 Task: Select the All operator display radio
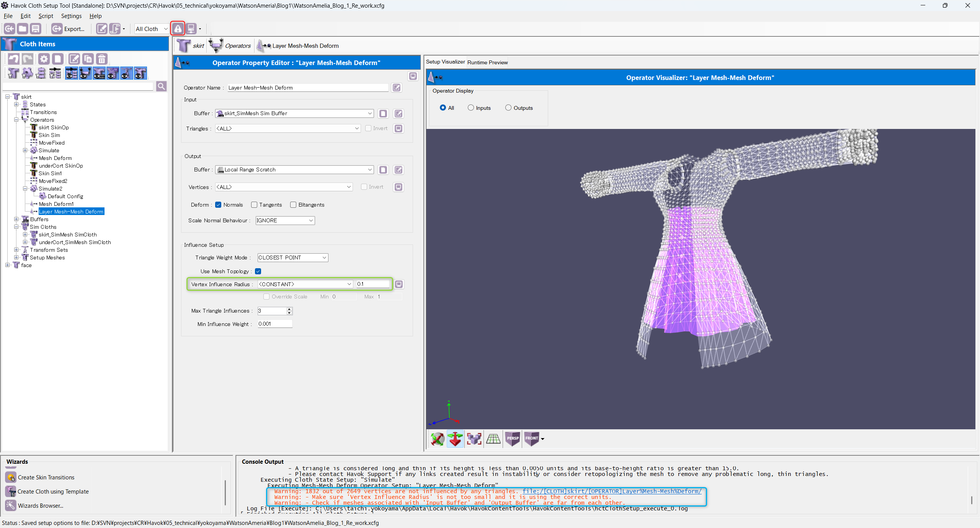(443, 108)
